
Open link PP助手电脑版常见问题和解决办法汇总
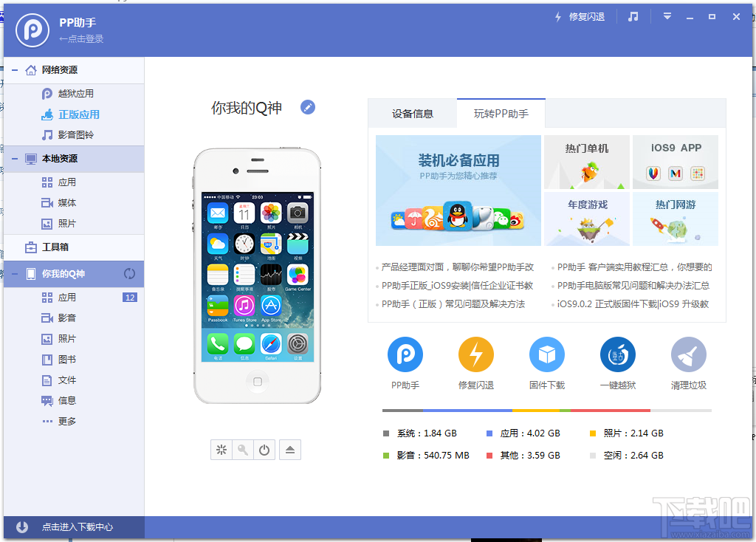633,286
